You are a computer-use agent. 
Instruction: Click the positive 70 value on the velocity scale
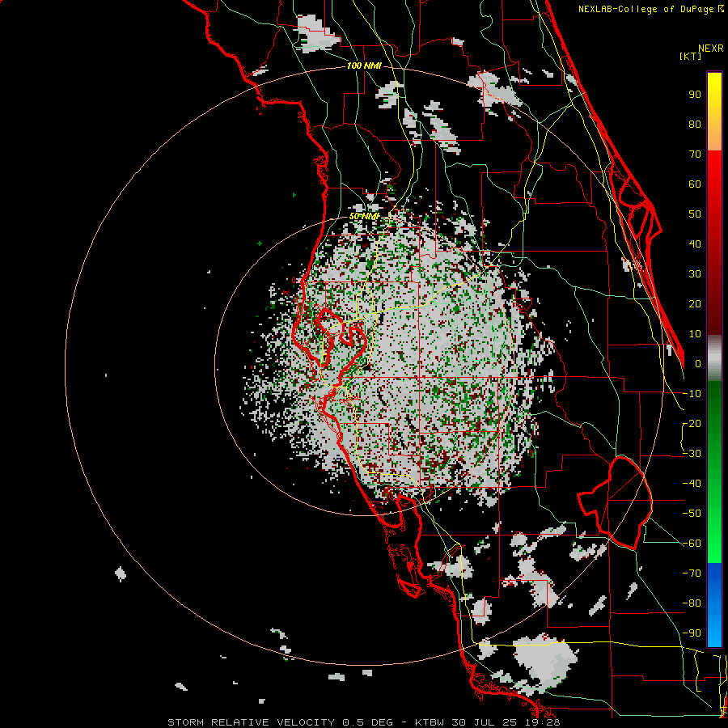coord(695,154)
